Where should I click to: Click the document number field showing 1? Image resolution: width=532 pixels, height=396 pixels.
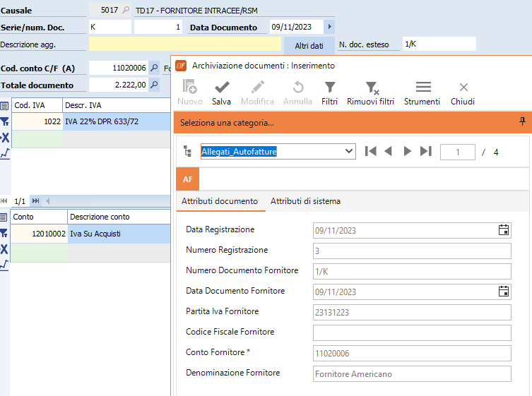pyautogui.click(x=158, y=27)
